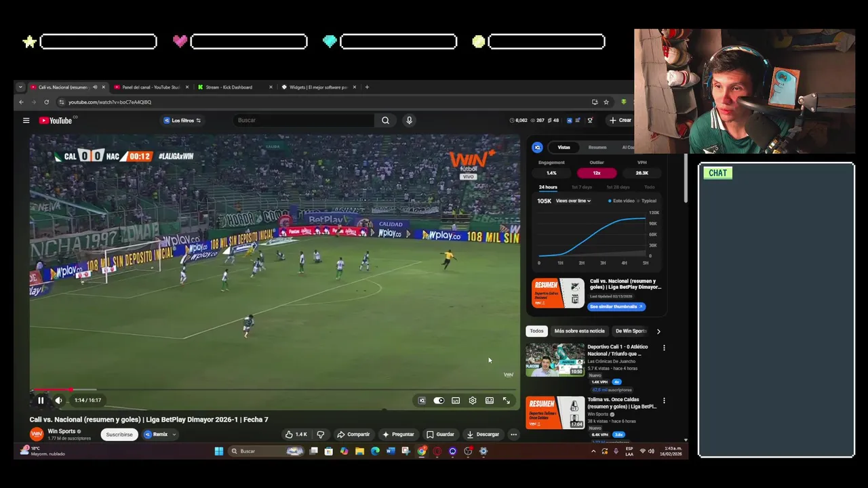Expand the Remix dropdown arrow
The image size is (868, 488).
(x=174, y=434)
